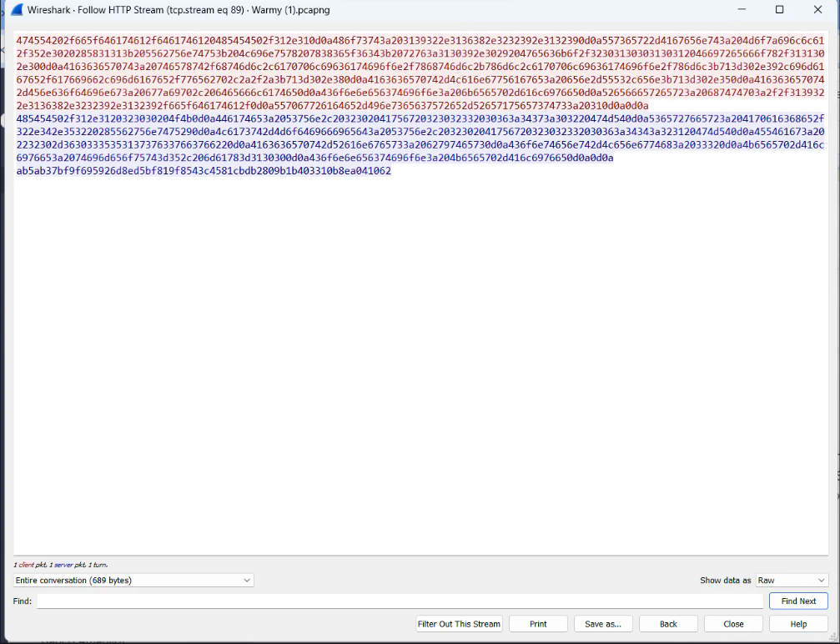The height and width of the screenshot is (644, 840).
Task: Expand the Show data as Raw dropdown
Action: coord(791,580)
